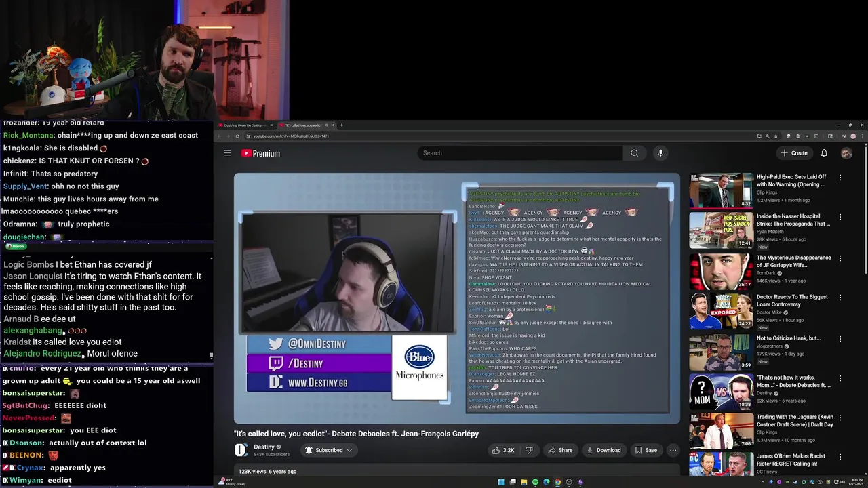Screen dimensions: 868x488
Task: Like the video (3.2K)
Action: (x=503, y=450)
